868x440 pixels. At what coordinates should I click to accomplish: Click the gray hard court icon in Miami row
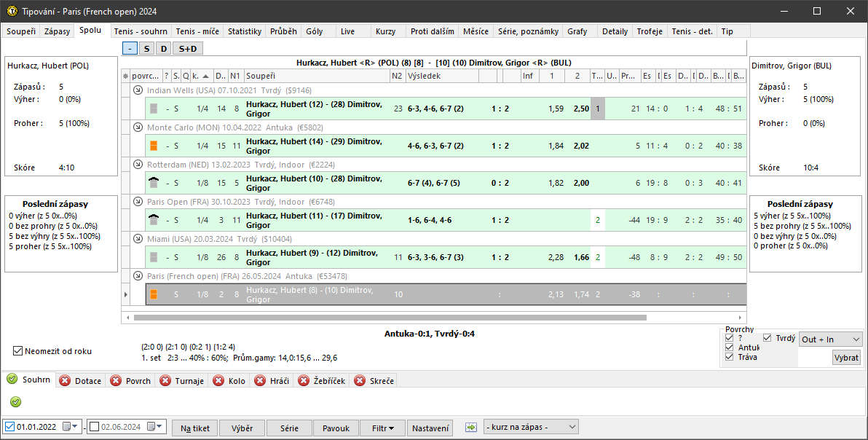(x=154, y=257)
